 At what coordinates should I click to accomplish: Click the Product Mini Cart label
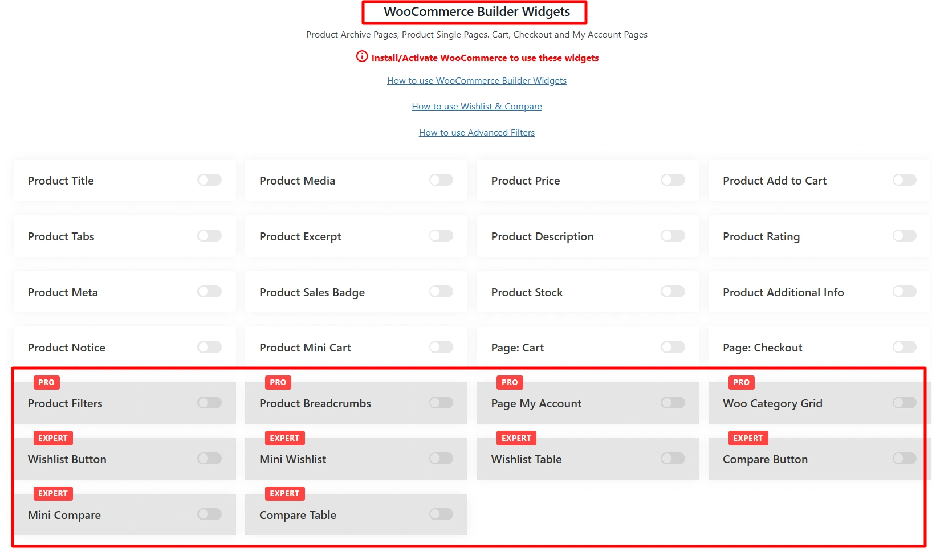[305, 348]
